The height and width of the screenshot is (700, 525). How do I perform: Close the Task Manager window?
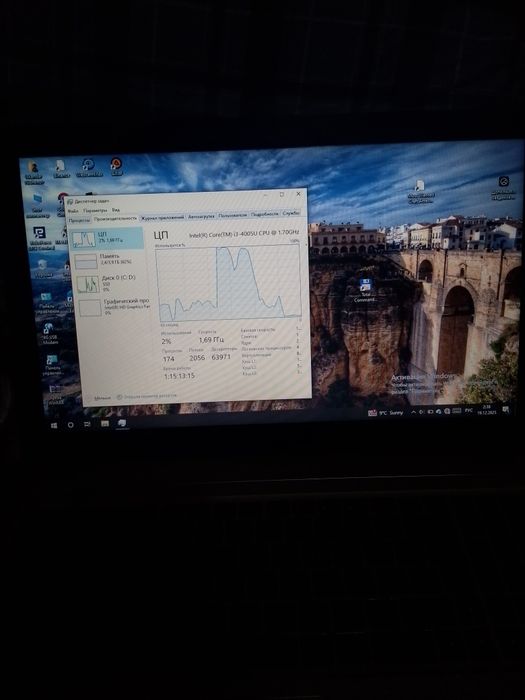click(298, 194)
